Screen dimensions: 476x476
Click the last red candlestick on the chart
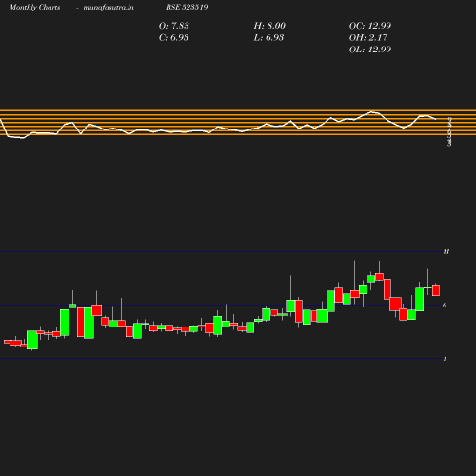tap(436, 290)
